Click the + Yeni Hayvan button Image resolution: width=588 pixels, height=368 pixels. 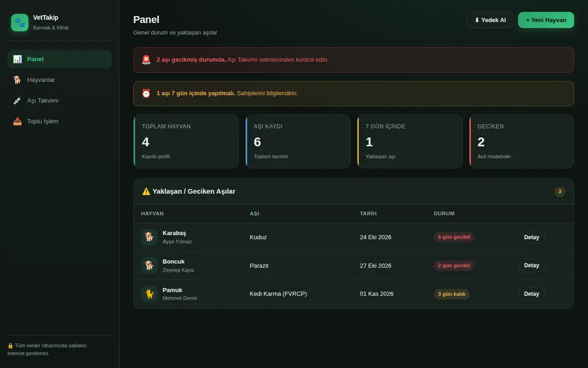tap(546, 20)
